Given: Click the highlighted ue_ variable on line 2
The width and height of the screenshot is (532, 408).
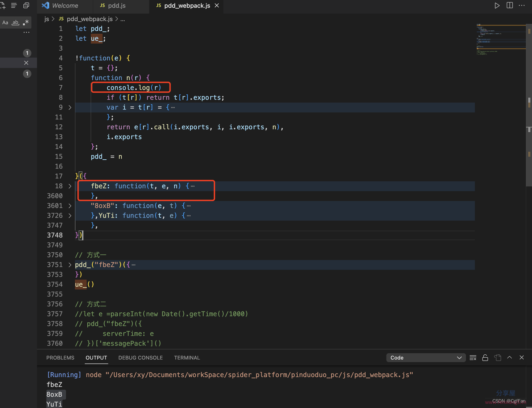Looking at the screenshot, I should [x=96, y=39].
